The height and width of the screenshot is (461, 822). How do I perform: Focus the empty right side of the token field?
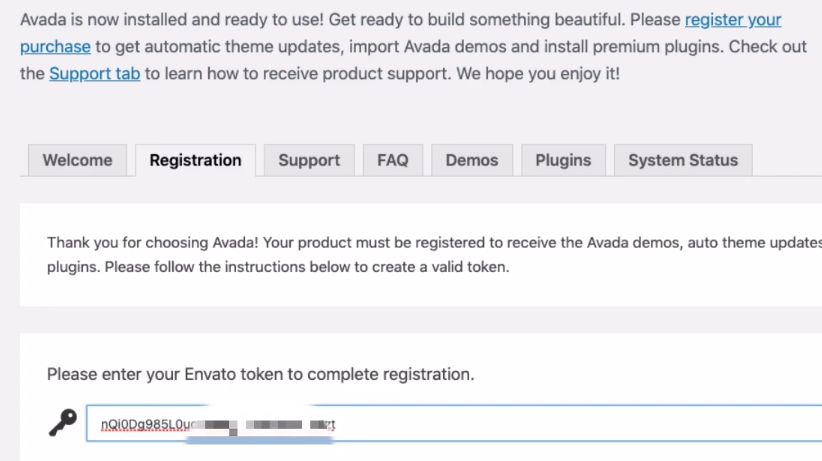600,425
